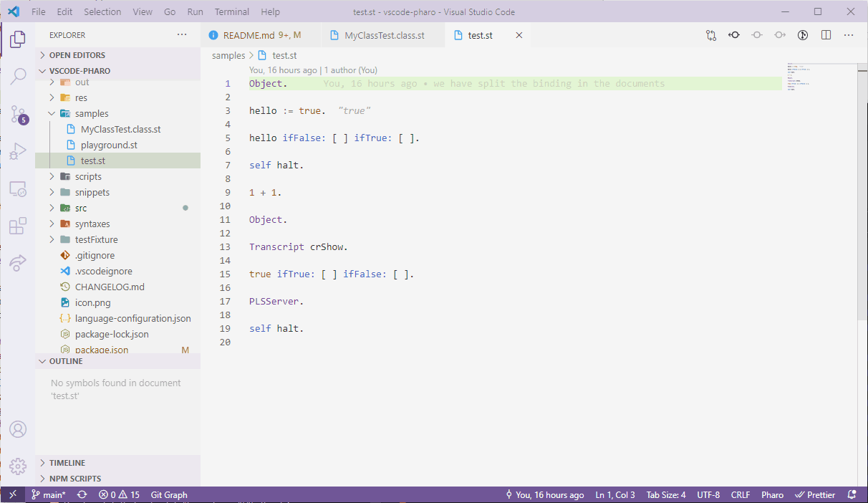Collapse the Outline section
This screenshot has width=868, height=503.
117,361
